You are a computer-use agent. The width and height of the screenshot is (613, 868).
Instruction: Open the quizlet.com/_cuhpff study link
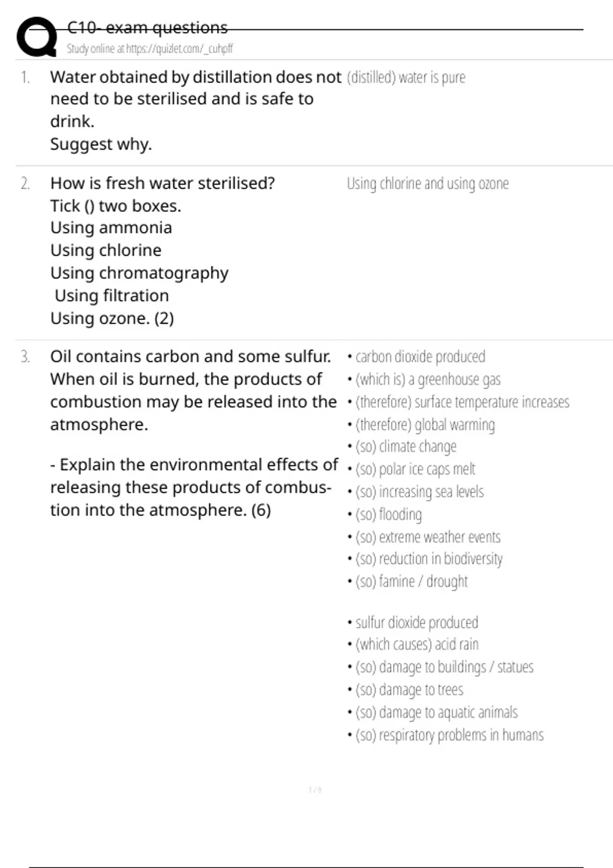[x=150, y=49]
